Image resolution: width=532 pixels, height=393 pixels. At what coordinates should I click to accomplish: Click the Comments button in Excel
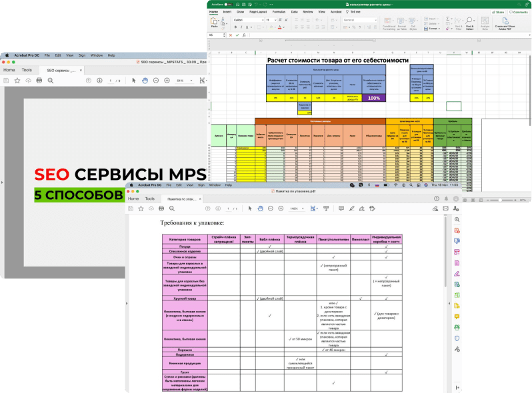point(519,12)
